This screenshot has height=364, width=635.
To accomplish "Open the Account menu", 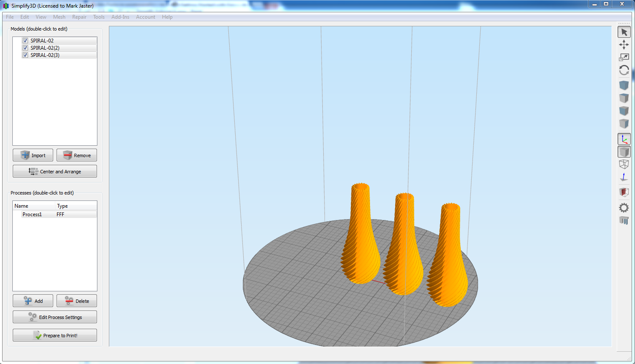I will [145, 17].
